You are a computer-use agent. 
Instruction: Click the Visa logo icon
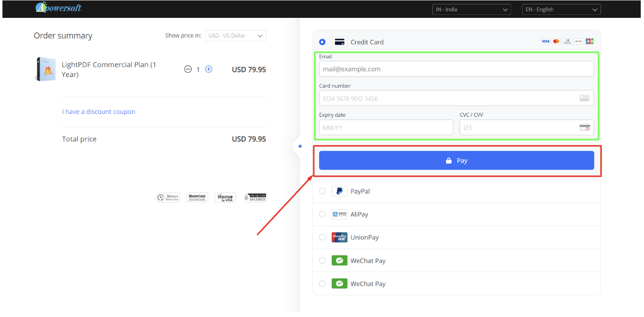(545, 41)
